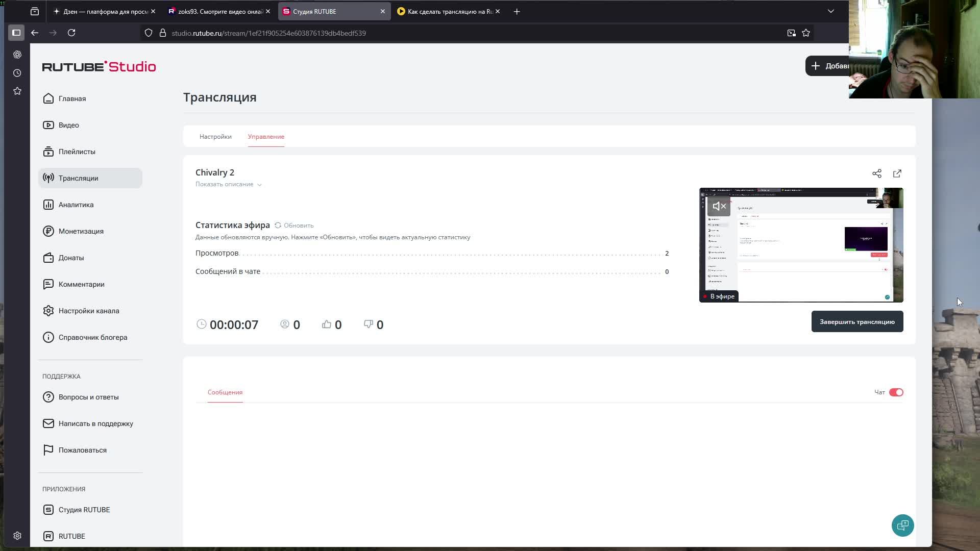The image size is (980, 551).
Task: Select the Сообщения tab
Action: pyautogui.click(x=225, y=392)
